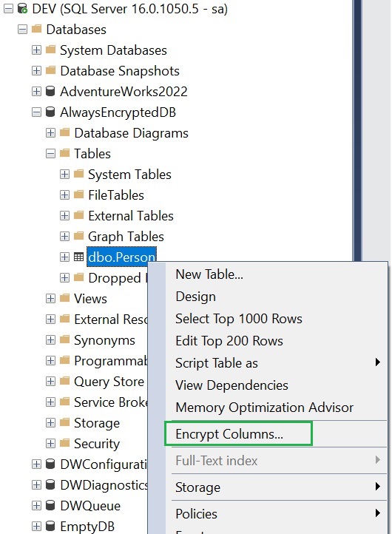Click the System Tables folder icon
392x534 pixels.
coord(78,174)
